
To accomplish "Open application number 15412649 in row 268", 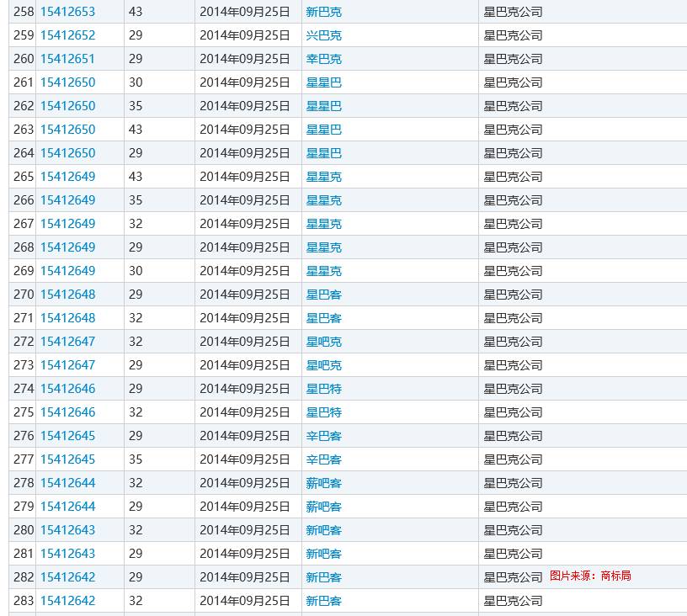I will tap(67, 247).
